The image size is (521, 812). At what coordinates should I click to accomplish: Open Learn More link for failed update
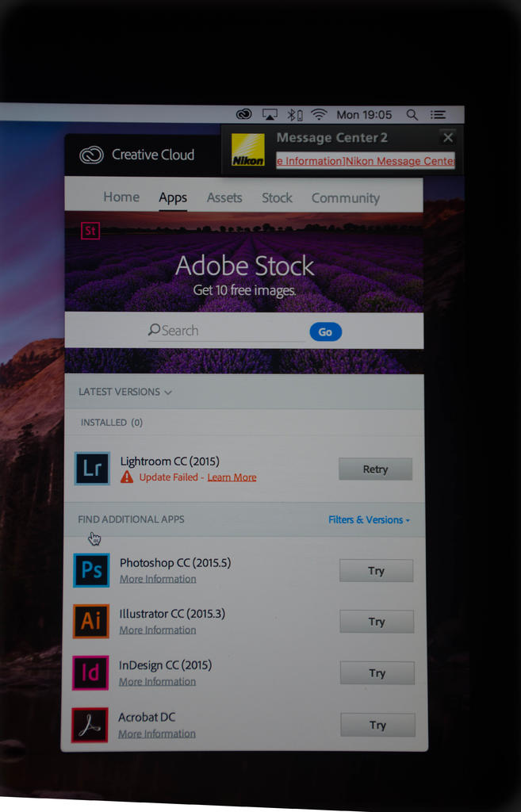click(232, 477)
